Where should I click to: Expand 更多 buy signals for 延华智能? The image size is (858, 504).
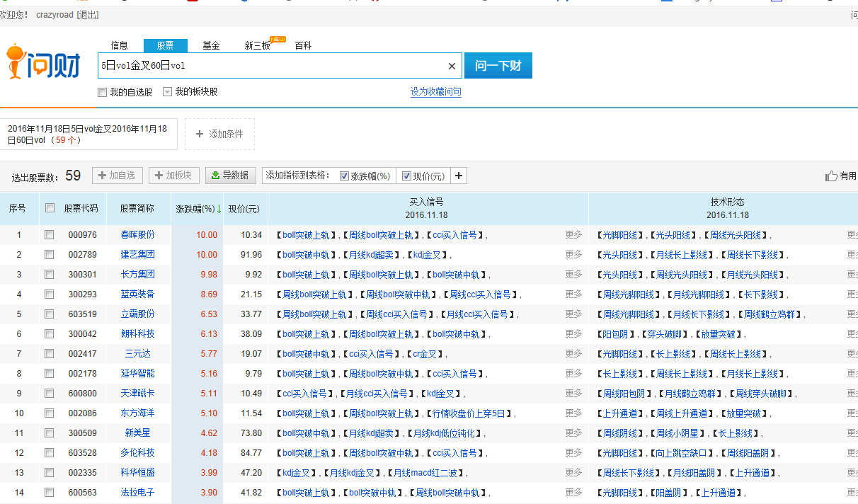574,374
